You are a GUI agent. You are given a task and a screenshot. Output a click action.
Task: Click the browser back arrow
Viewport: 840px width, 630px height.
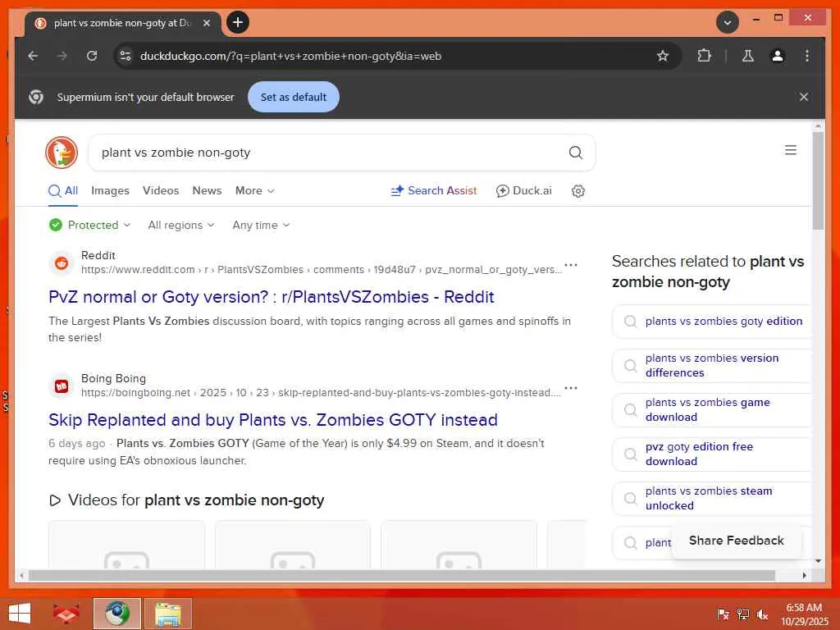click(x=33, y=56)
